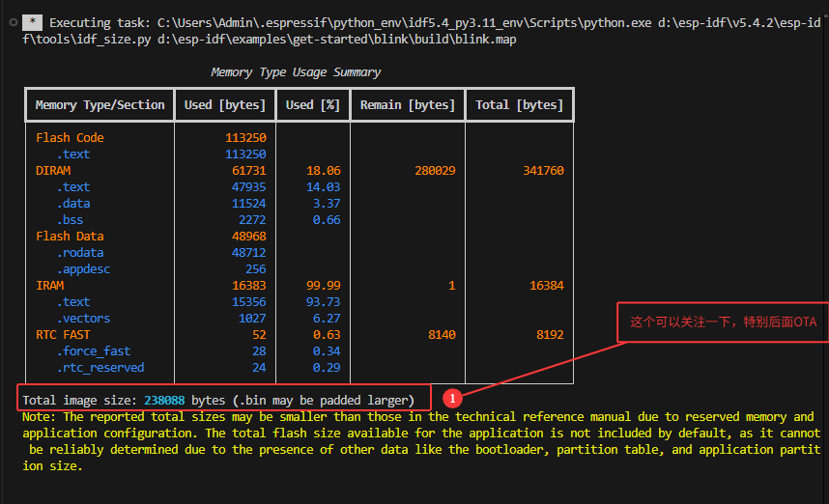Click the .data percentage 3.37
Viewport: 829px width, 504px height.
(327, 203)
